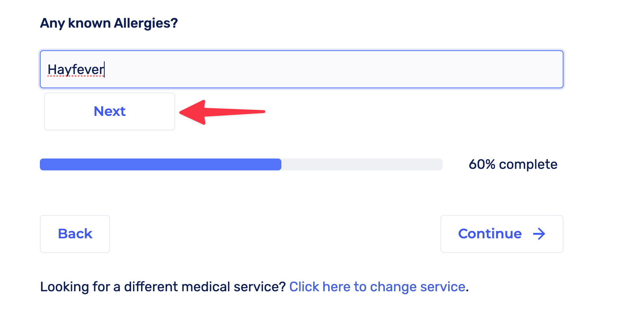The image size is (644, 317).
Task: Click the red arrowhead tip near Next
Action: coord(182,112)
